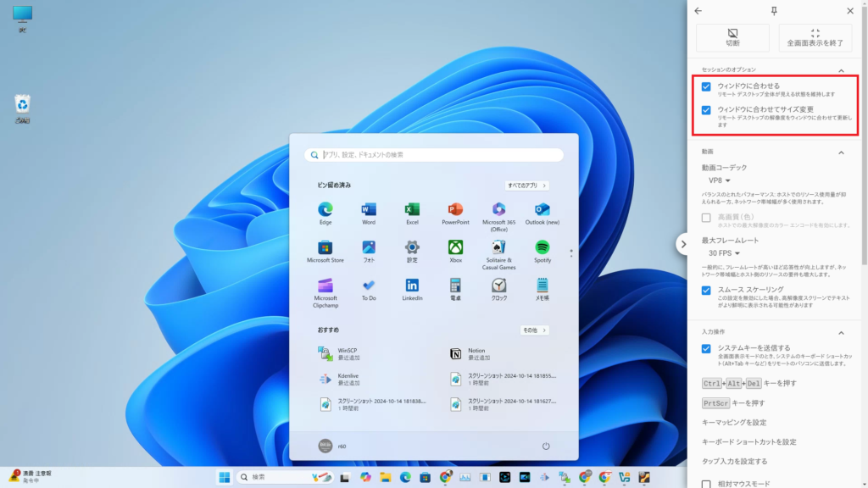The width and height of the screenshot is (868, 488).
Task: Click the power icon in Start menu
Action: click(546, 446)
